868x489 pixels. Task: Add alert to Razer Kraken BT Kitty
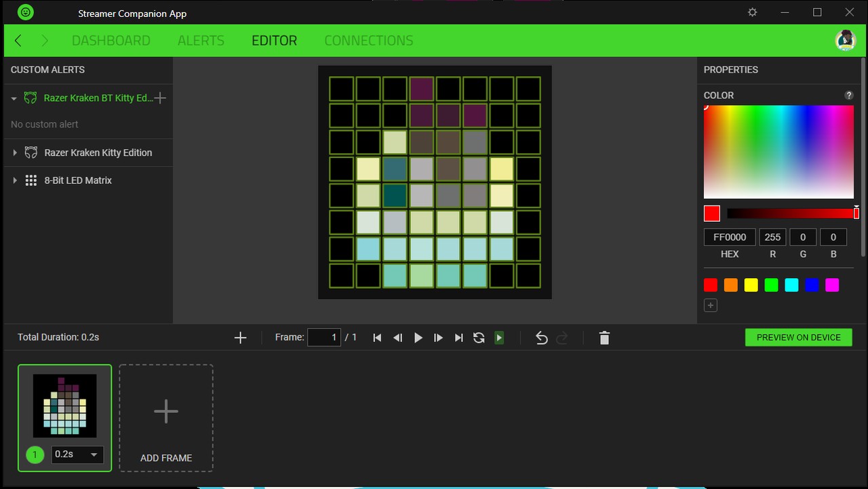pyautogui.click(x=160, y=98)
